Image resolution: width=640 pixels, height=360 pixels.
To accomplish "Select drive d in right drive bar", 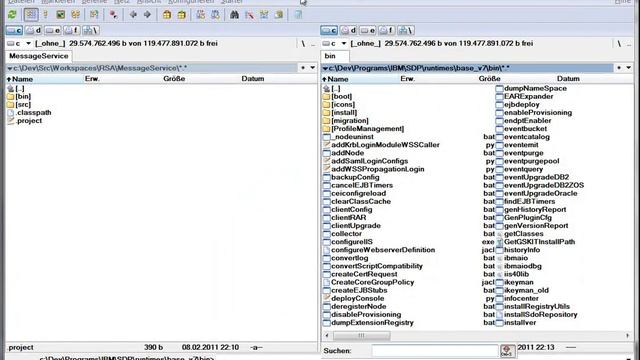I will pyautogui.click(x=348, y=30).
